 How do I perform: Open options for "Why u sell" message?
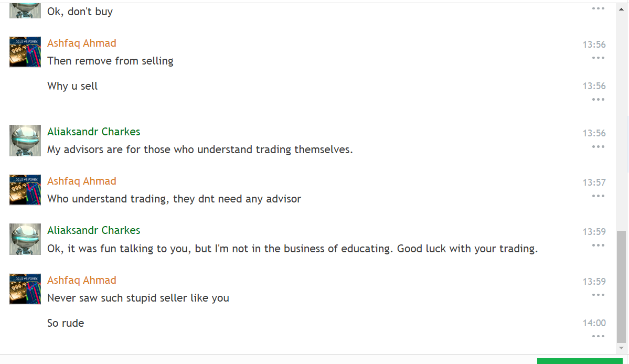pos(598,99)
